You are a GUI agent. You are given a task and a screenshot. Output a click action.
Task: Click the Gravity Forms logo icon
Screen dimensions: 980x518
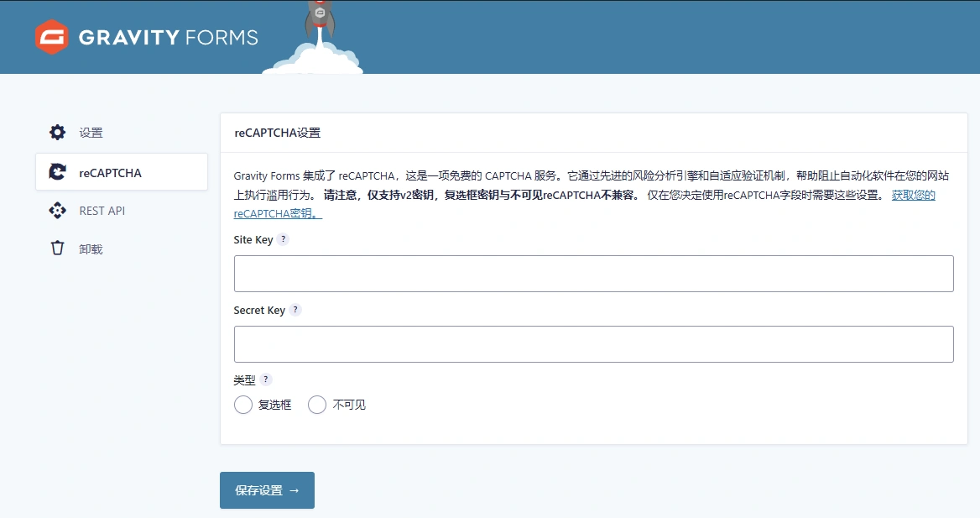tap(51, 36)
